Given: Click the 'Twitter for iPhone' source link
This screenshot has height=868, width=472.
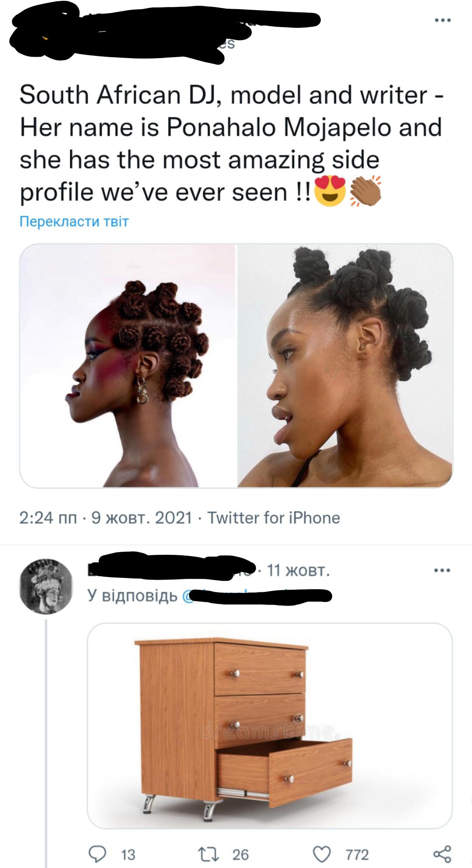Looking at the screenshot, I should coord(274,518).
